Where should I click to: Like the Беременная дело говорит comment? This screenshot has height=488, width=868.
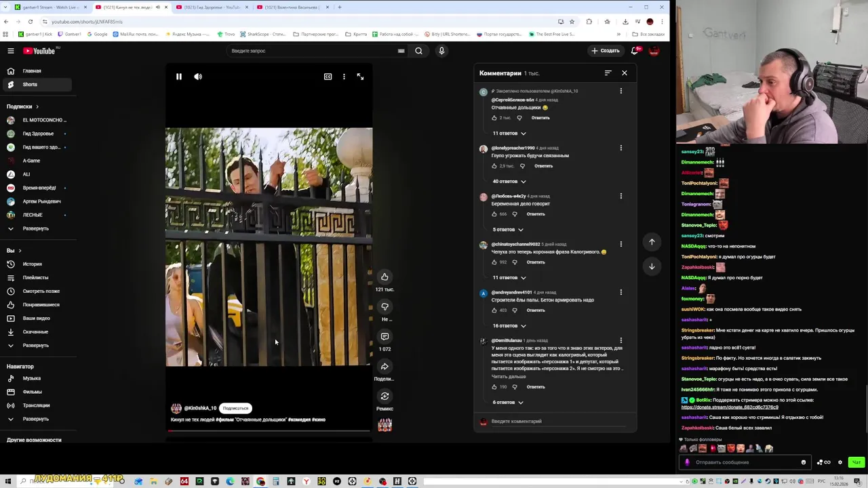[x=494, y=214]
